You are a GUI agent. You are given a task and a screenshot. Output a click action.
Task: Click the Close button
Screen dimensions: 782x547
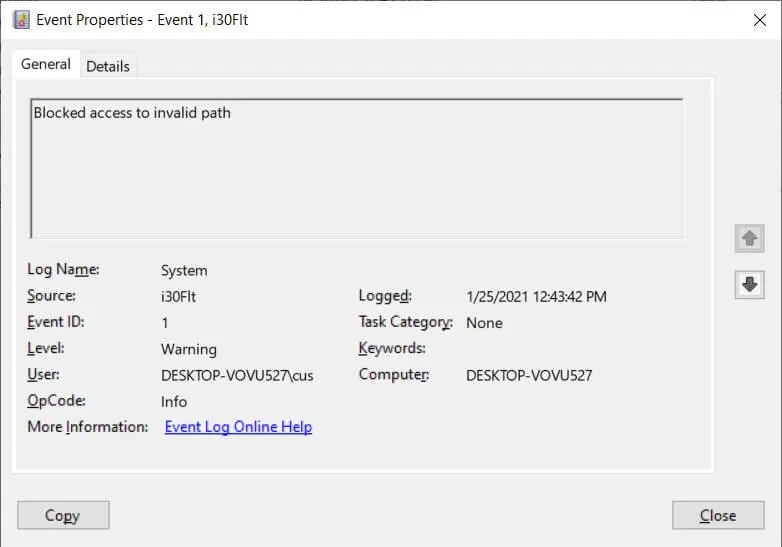(718, 515)
